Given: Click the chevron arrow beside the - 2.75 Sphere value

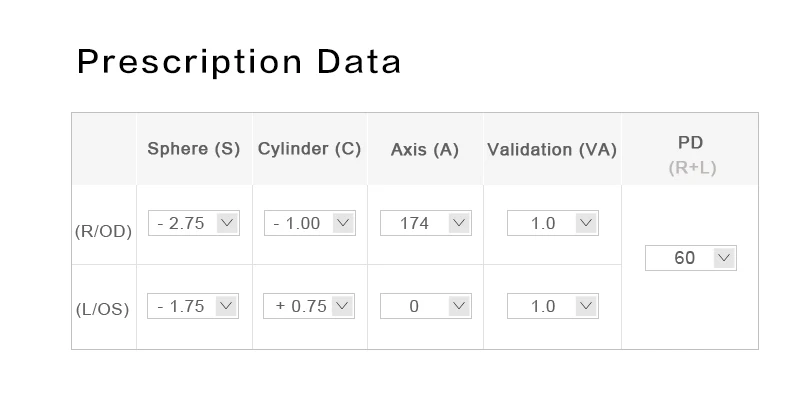Looking at the screenshot, I should tap(227, 223).
